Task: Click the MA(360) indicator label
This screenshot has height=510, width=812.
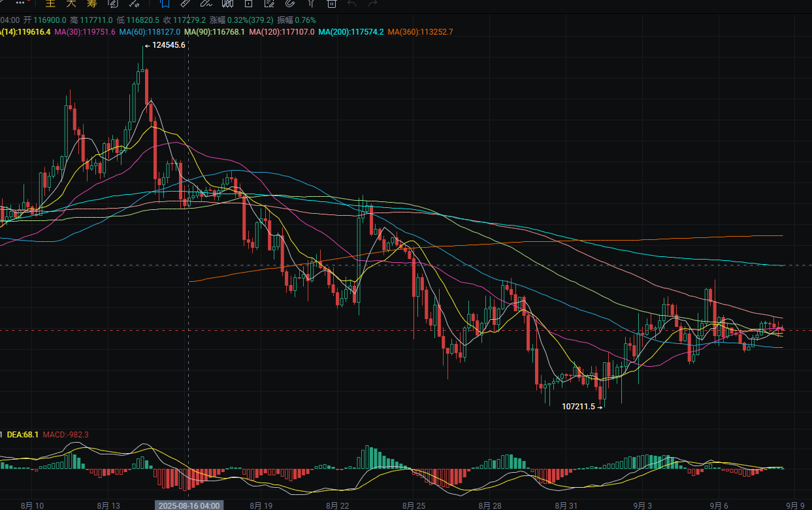Action: (421, 32)
